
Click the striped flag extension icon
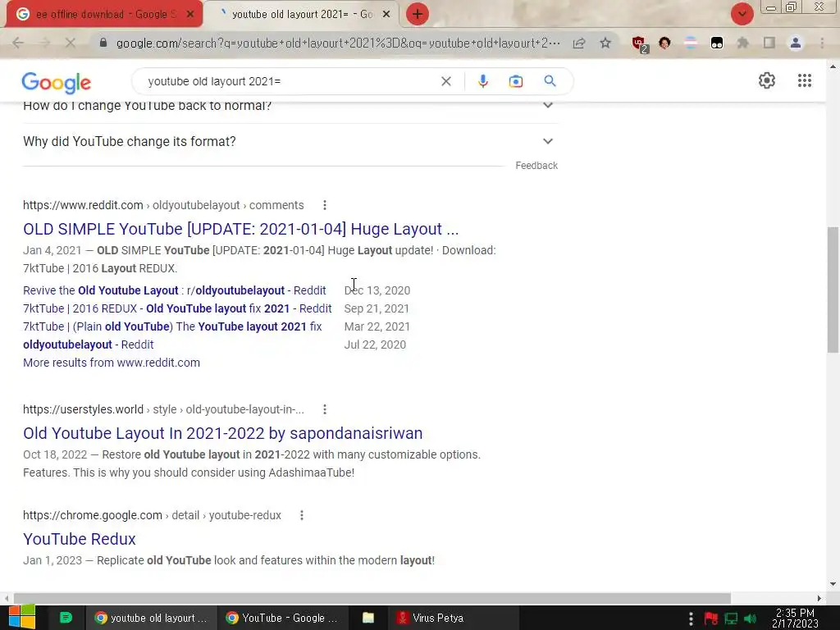tap(691, 43)
